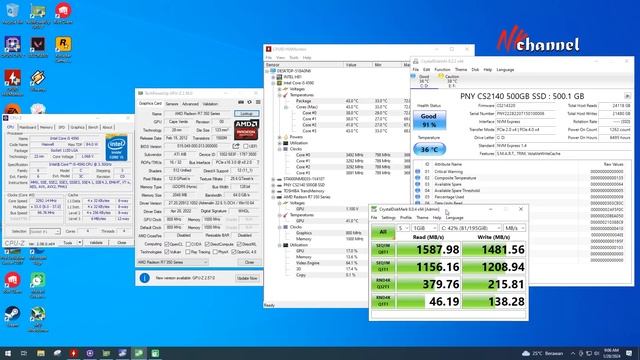Switch to the Advanced tab in GPU-Z
640x360 pixels.
click(x=190, y=104)
